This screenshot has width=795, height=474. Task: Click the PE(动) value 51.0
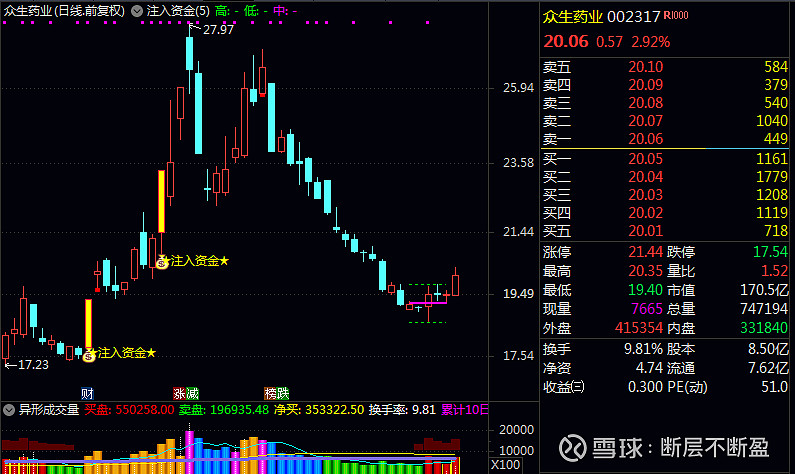(774, 387)
